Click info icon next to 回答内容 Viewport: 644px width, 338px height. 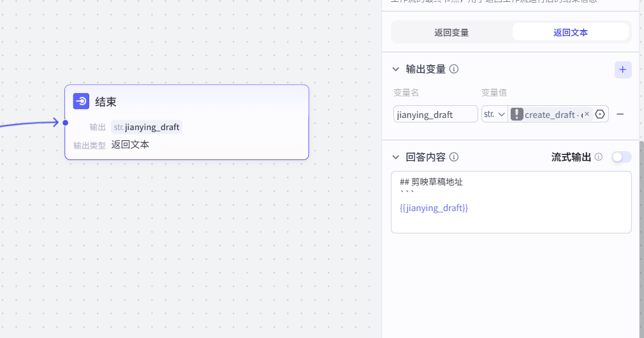(x=455, y=157)
